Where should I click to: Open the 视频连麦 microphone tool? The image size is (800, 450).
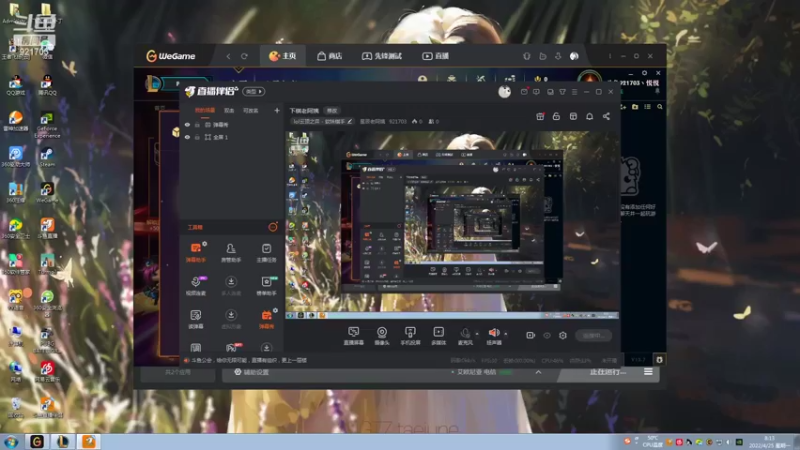195,285
